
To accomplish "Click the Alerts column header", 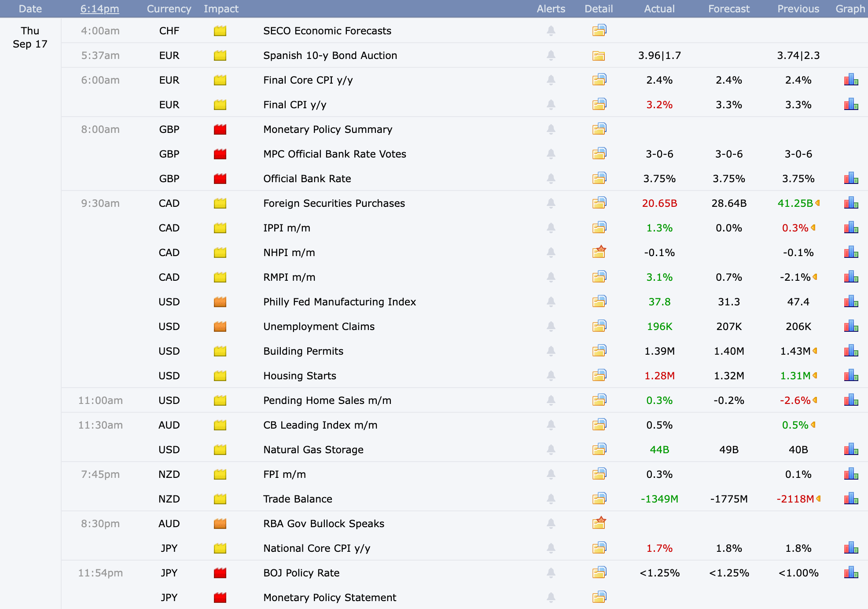I will [x=551, y=9].
